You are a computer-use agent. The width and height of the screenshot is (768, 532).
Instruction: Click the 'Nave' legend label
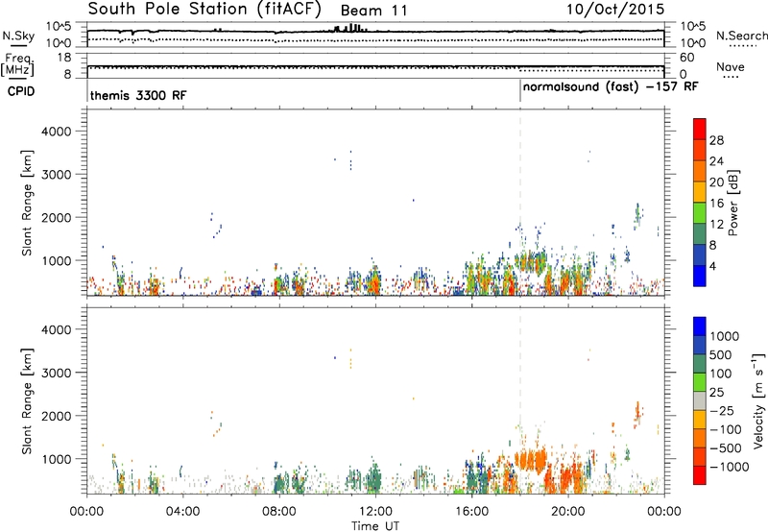731,67
